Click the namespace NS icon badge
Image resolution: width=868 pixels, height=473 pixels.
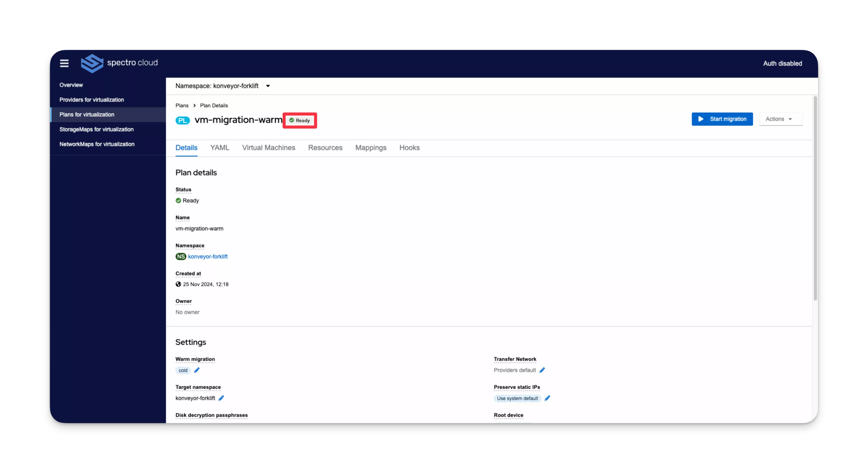pos(181,256)
